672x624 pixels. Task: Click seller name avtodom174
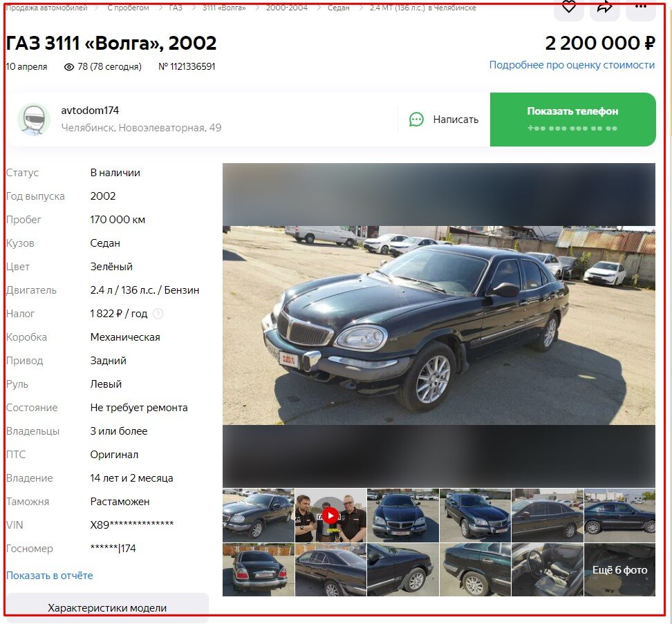point(90,111)
